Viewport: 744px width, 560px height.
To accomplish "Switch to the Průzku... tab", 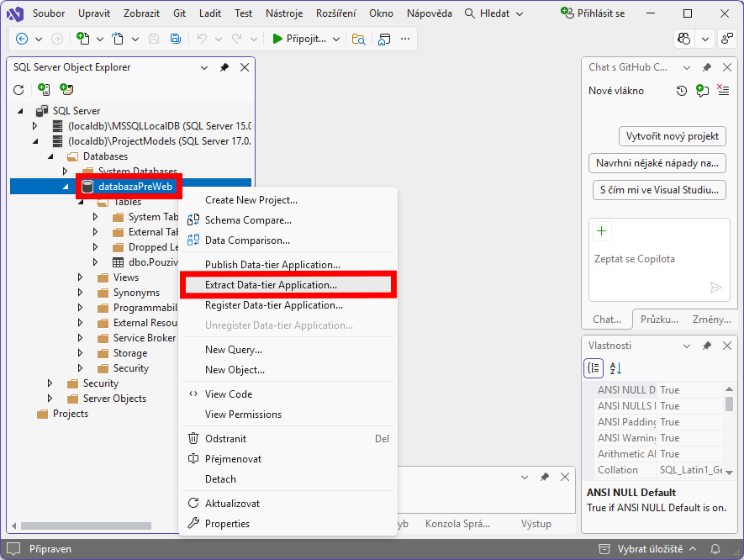I will [659, 320].
